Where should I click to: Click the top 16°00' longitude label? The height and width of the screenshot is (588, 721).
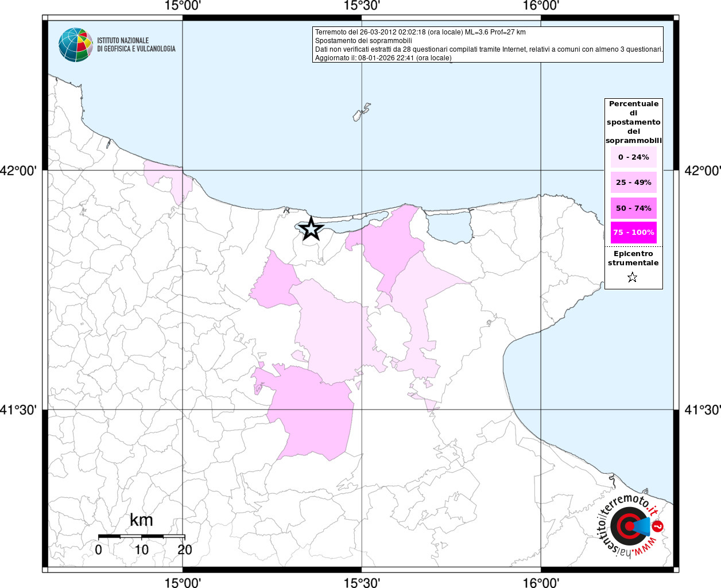pos(541,6)
